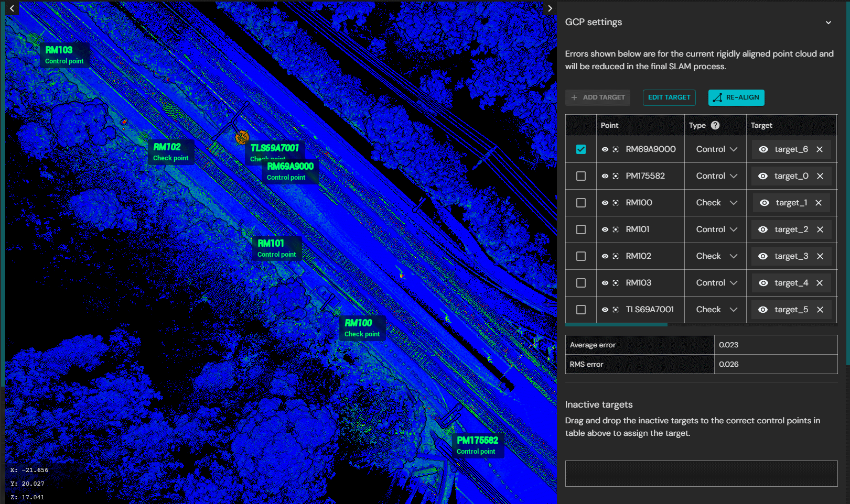
Task: Check the PM175582 row checkbox
Action: click(x=581, y=176)
